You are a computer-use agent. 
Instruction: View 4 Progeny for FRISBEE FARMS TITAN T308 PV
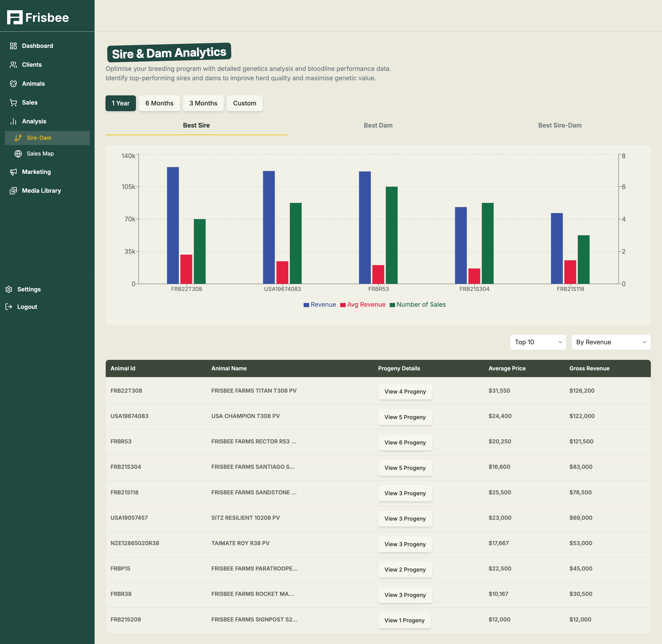click(x=405, y=391)
